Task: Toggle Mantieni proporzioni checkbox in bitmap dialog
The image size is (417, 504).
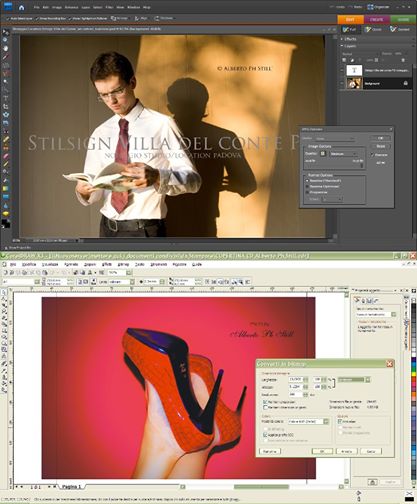Action: click(x=265, y=402)
